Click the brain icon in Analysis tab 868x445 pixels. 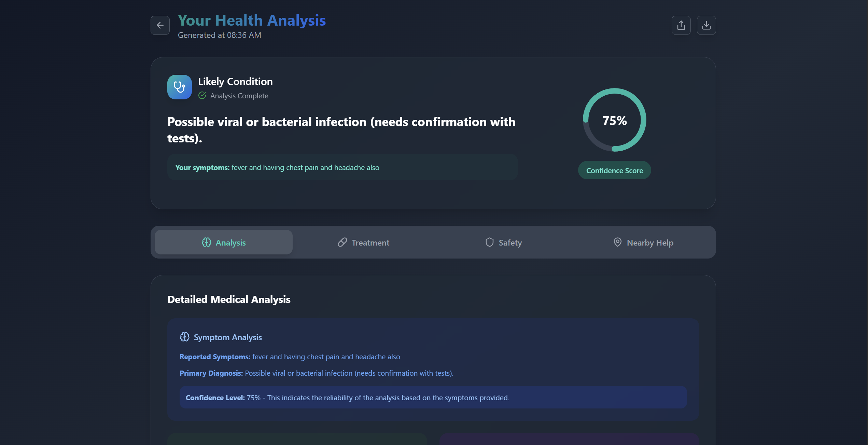[x=206, y=242]
